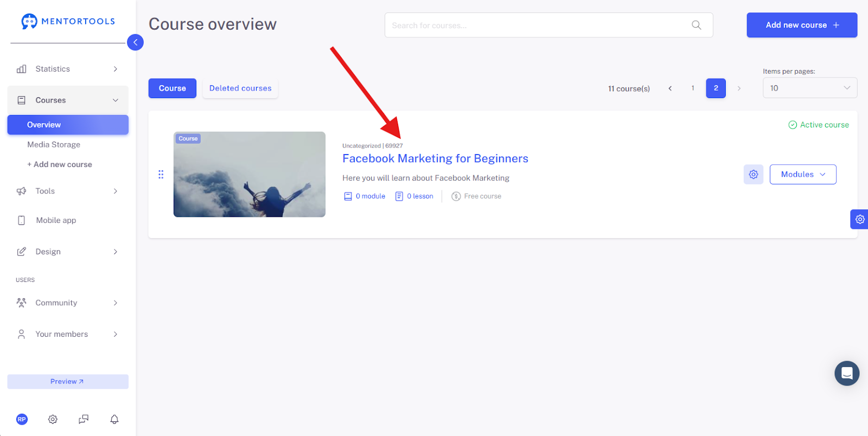Click the module icon next to 0 module
This screenshot has width=868, height=436.
click(348, 196)
